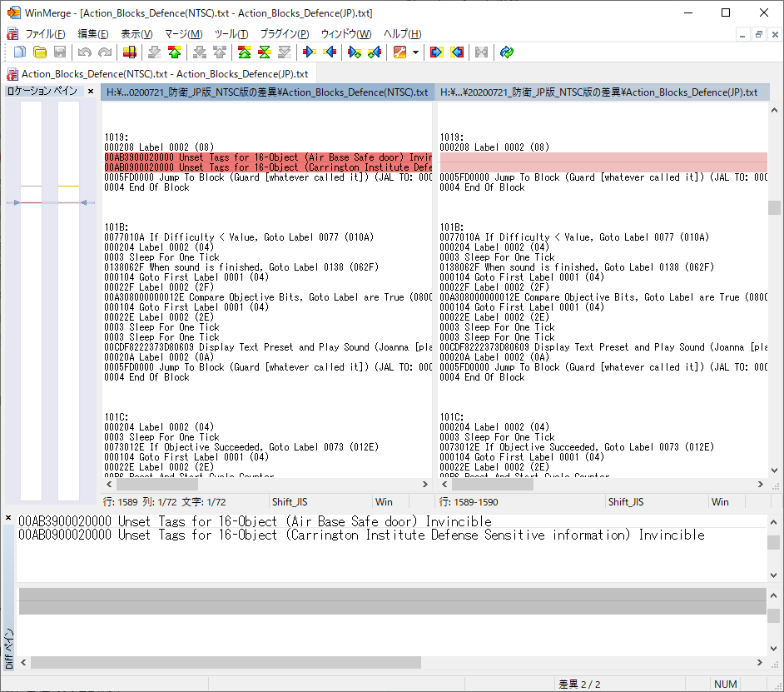Click the All Right copy icon
Viewport: 784px width, 692px height.
coord(436,52)
